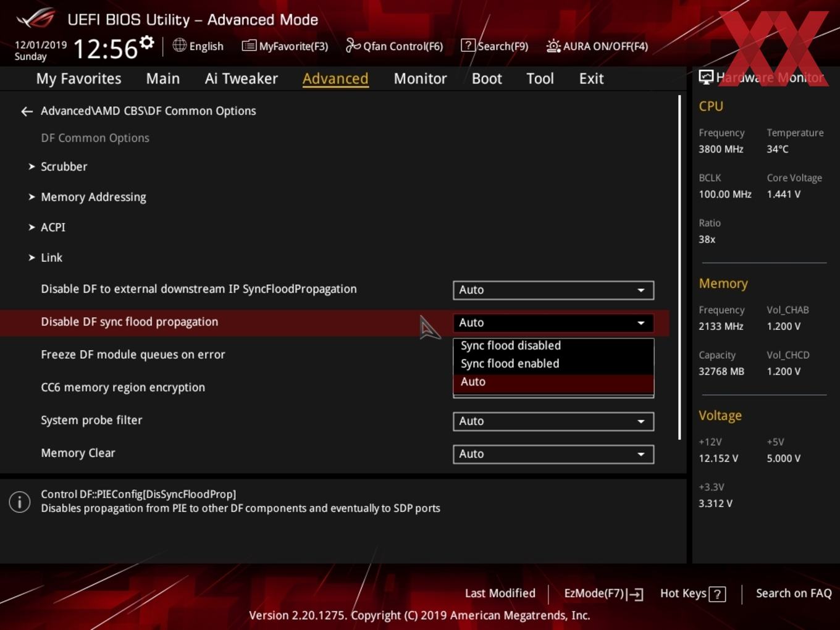Open Last Modified list
Viewport: 840px width, 630px height.
pyautogui.click(x=500, y=594)
